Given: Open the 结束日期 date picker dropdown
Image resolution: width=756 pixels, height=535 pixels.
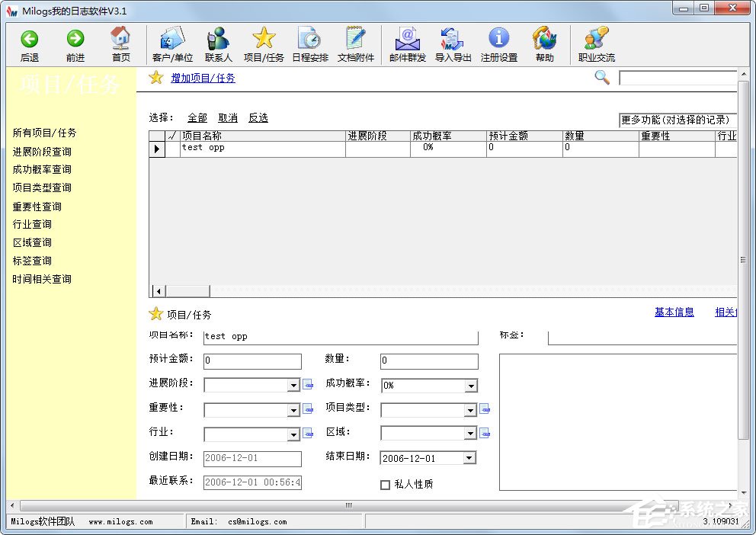Looking at the screenshot, I should (469, 458).
